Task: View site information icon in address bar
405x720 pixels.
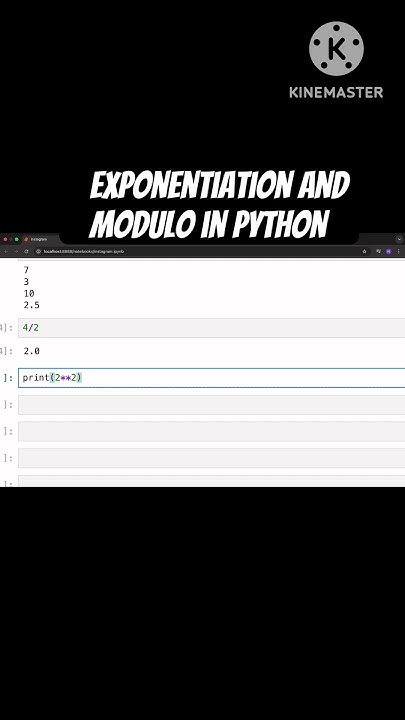Action: (x=39, y=252)
